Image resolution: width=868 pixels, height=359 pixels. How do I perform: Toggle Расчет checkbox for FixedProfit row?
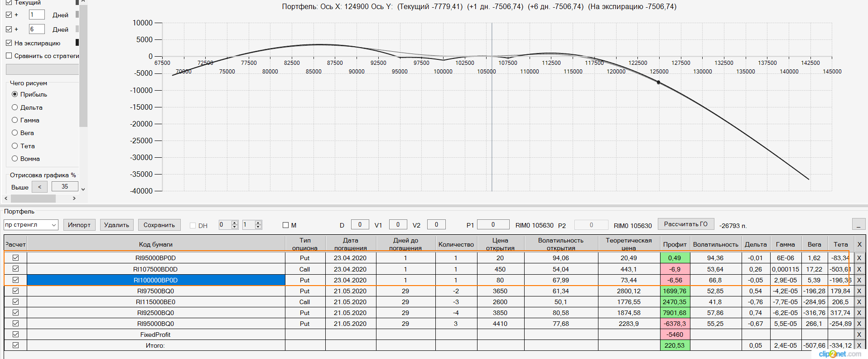[x=15, y=335]
